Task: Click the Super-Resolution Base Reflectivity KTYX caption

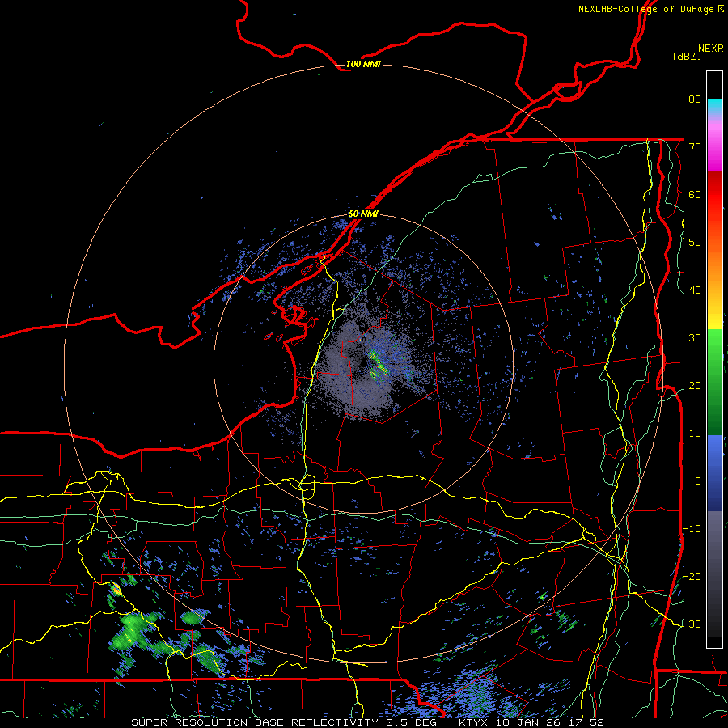Action: click(x=368, y=722)
